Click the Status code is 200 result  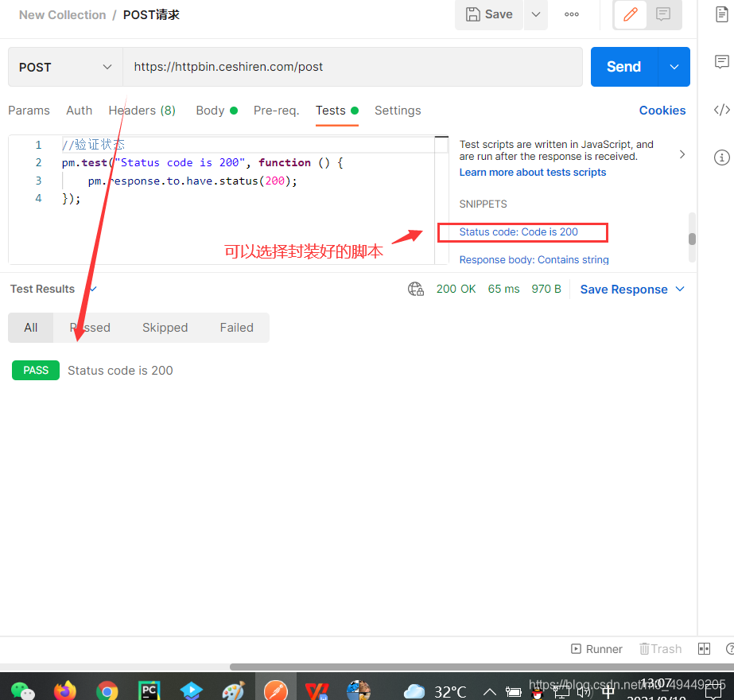tap(120, 371)
